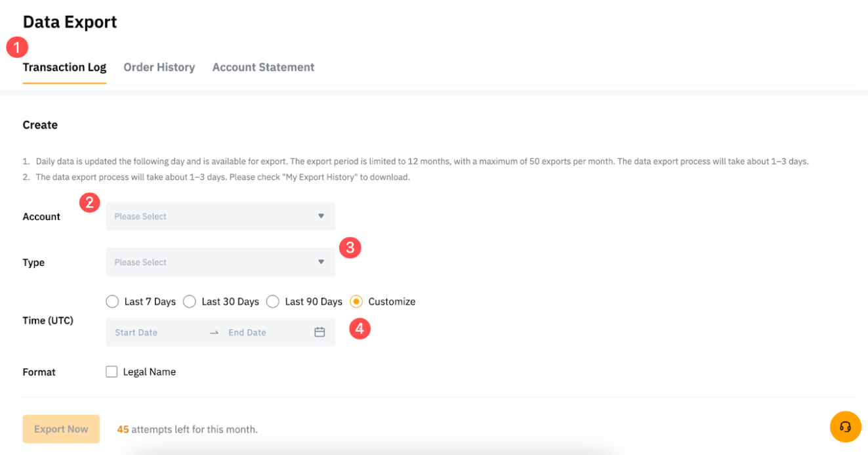
Task: Select the Last 7 Days option
Action: (112, 301)
